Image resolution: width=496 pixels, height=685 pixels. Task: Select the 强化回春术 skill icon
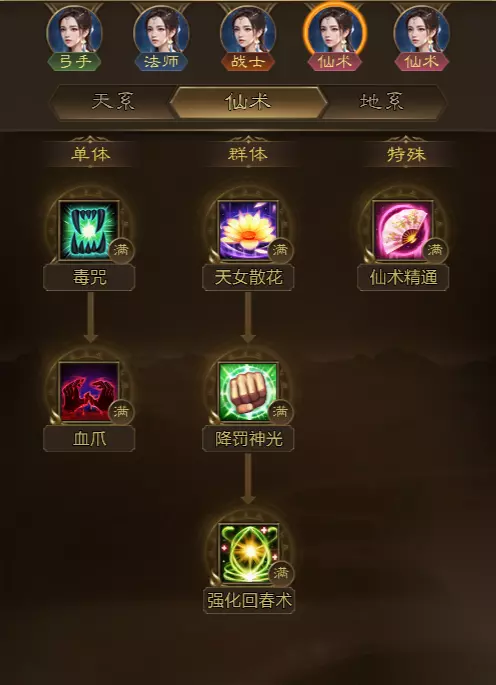248,554
